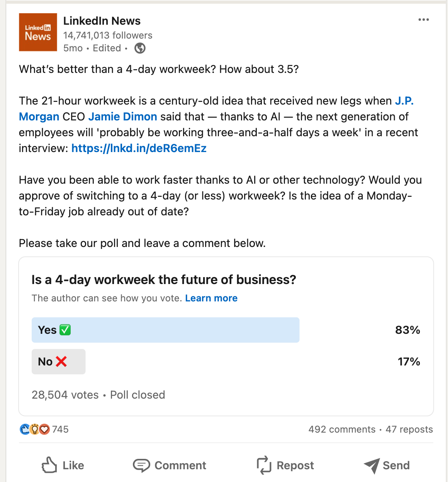Follow the lnkd.in/deR6emEz link
Screen dimensions: 448x482
139,148
